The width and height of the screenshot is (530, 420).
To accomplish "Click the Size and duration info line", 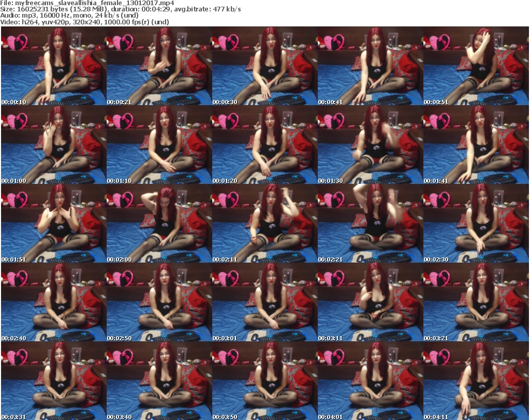I will (x=120, y=9).
